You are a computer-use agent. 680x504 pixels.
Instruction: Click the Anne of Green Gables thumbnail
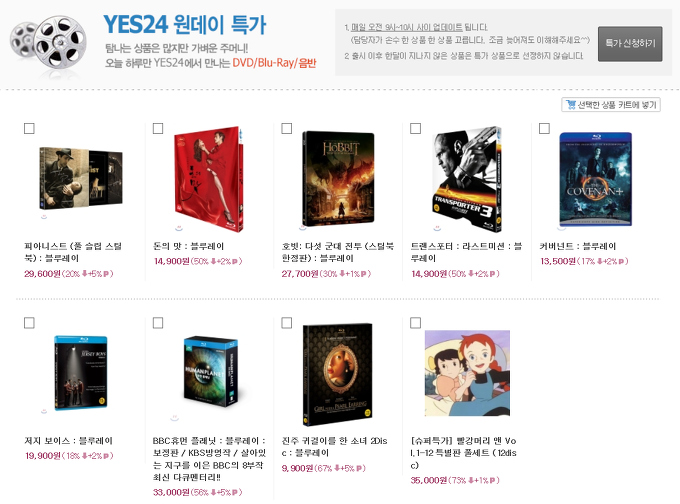point(467,373)
